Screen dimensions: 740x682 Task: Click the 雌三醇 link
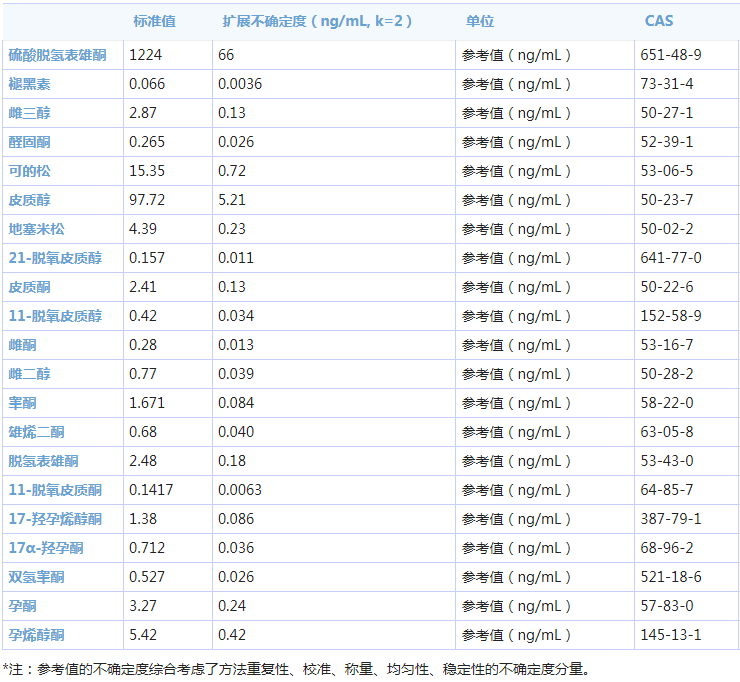29,113
